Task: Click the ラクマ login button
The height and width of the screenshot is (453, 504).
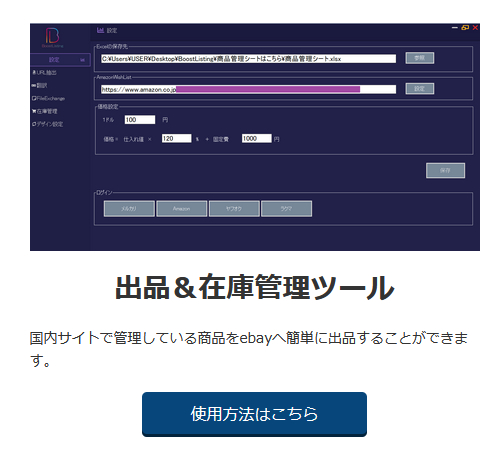Action: click(287, 209)
